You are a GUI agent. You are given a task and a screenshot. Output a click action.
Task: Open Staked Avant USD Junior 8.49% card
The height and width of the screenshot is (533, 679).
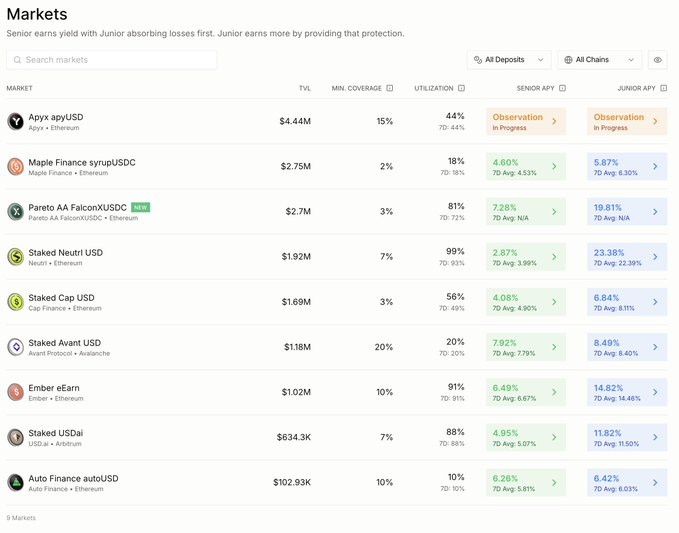[x=627, y=347]
